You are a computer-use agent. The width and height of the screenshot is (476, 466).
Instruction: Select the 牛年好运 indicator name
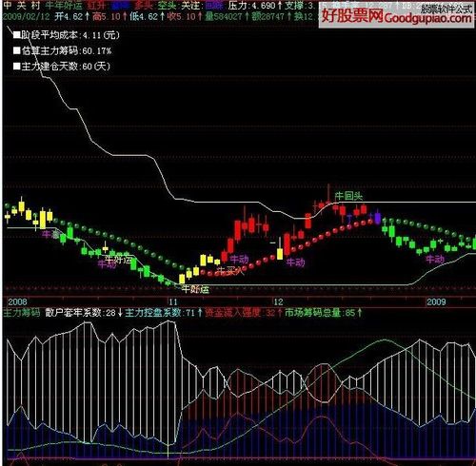coord(64,5)
